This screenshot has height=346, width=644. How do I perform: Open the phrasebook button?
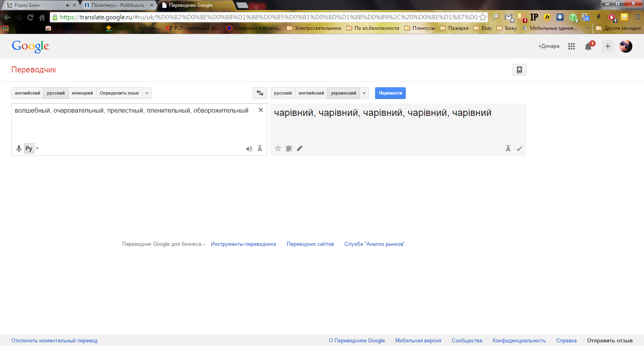[519, 70]
